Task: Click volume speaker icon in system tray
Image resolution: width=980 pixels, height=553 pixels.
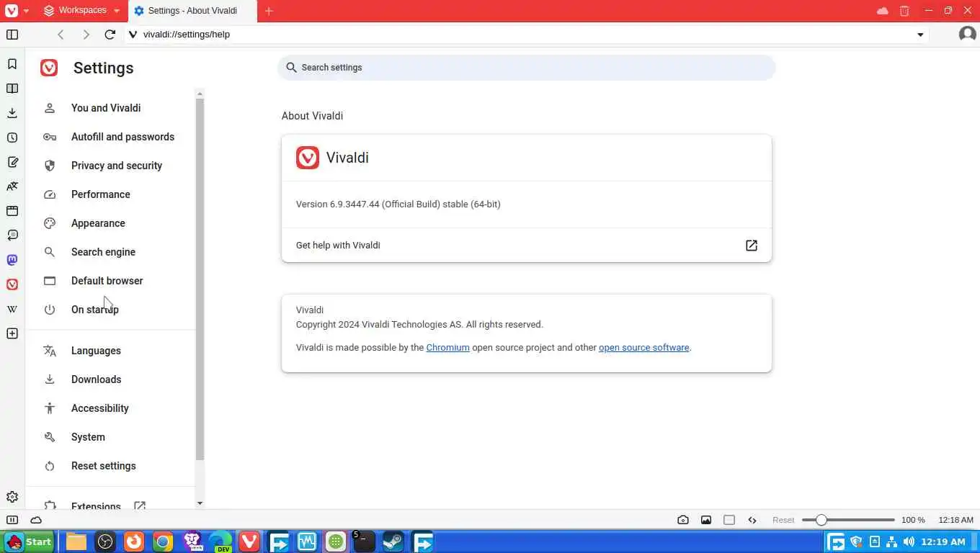Action: 909,541
